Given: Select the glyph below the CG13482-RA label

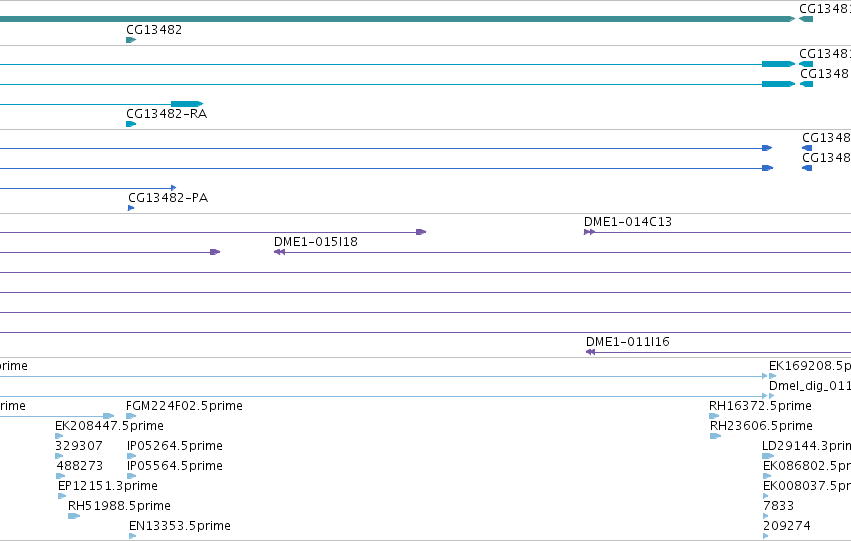Looking at the screenshot, I should click(x=131, y=124).
